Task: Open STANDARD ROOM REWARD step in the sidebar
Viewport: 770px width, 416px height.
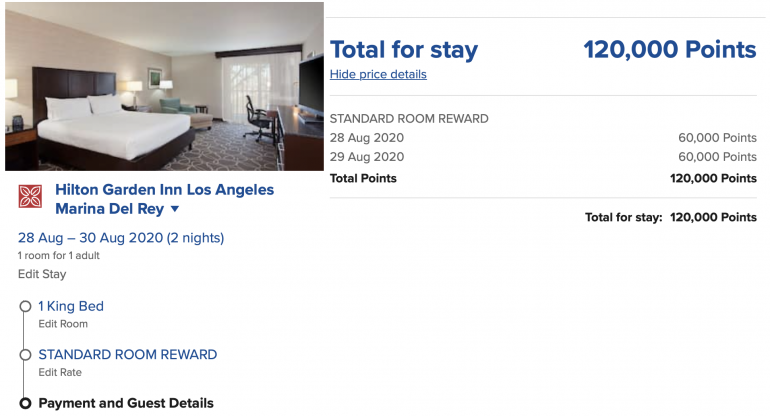Action: point(127,354)
